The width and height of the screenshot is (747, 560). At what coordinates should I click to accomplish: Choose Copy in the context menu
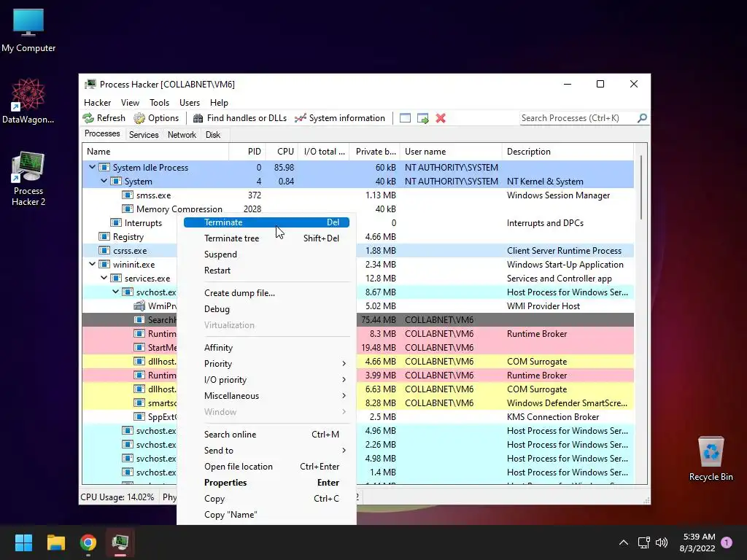266,499
